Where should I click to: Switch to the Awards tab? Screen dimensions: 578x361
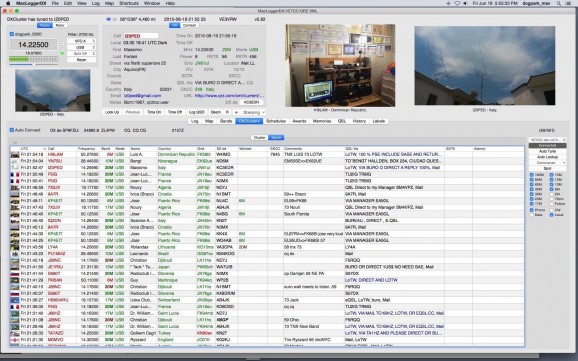[299, 121]
